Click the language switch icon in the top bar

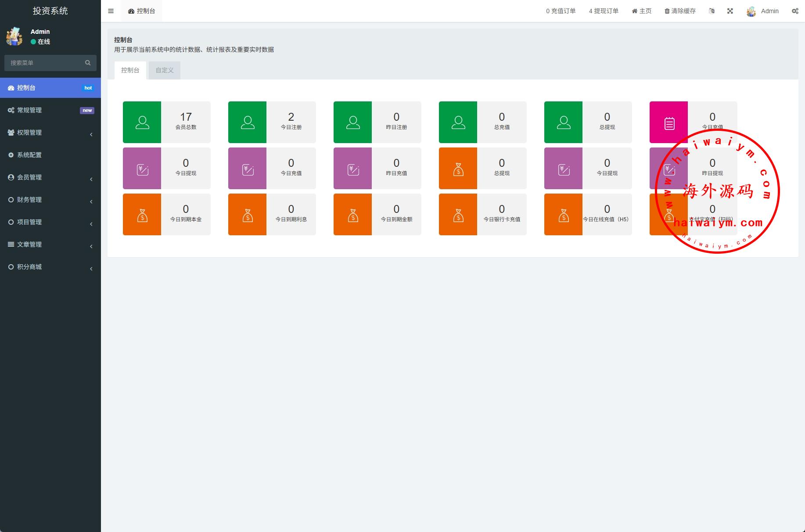coord(712,11)
